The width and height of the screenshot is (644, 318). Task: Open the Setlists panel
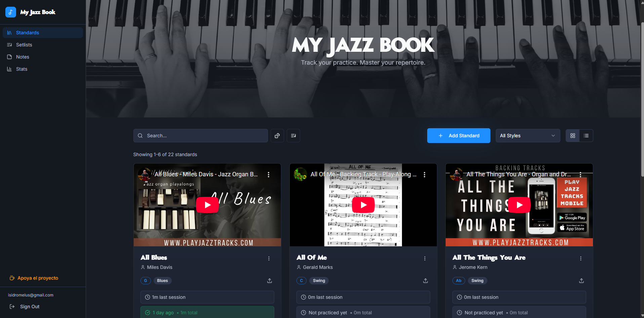pos(24,44)
